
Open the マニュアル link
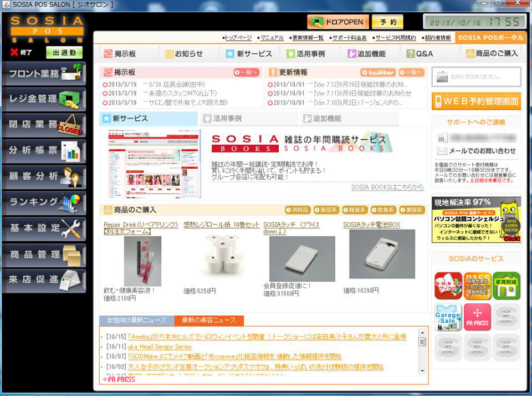(272, 38)
